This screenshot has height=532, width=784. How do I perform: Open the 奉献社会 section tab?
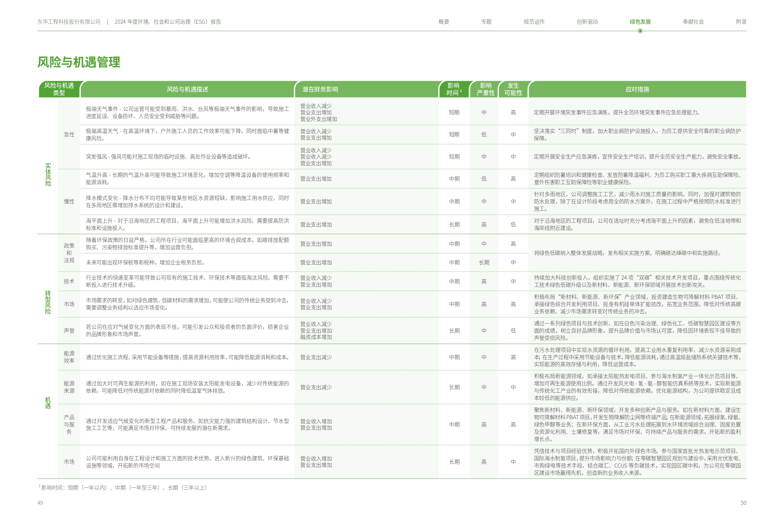(x=693, y=22)
